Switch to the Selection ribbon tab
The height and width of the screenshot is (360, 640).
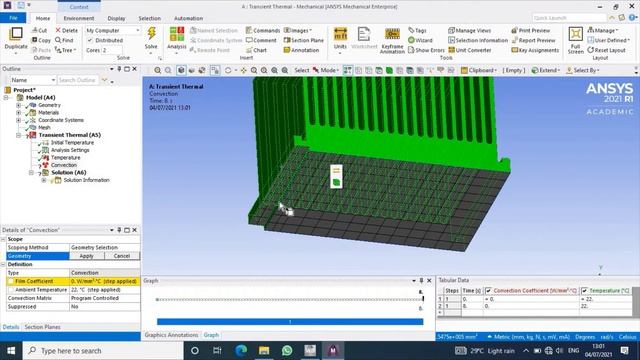(149, 18)
